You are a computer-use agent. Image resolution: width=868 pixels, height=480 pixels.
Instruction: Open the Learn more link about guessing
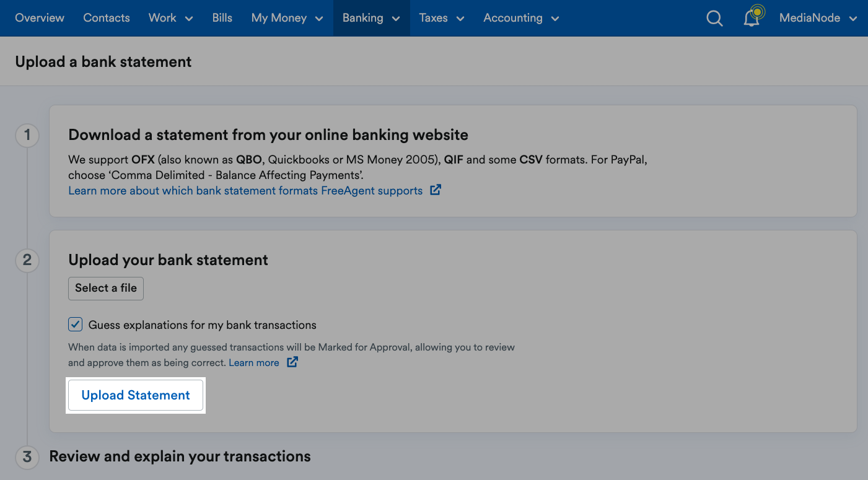pos(254,362)
